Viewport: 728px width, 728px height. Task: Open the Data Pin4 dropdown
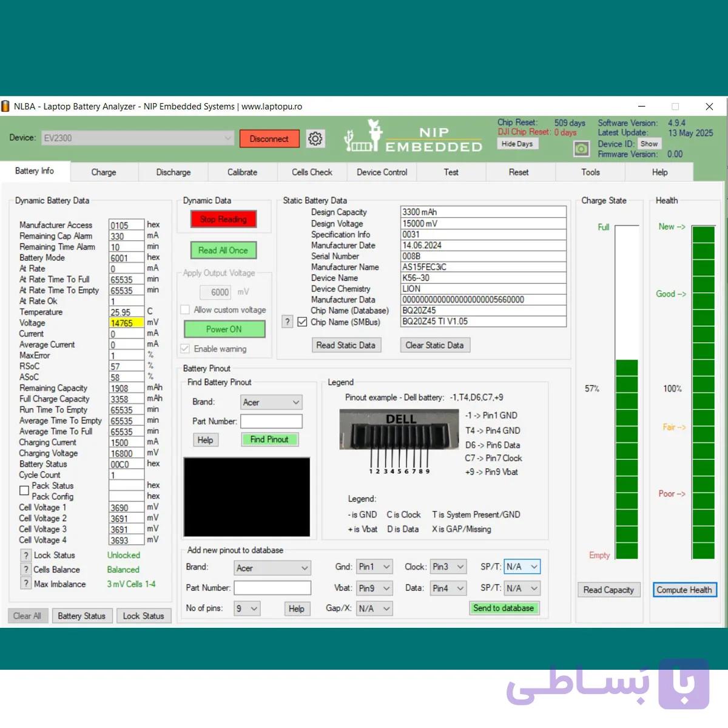coord(448,588)
